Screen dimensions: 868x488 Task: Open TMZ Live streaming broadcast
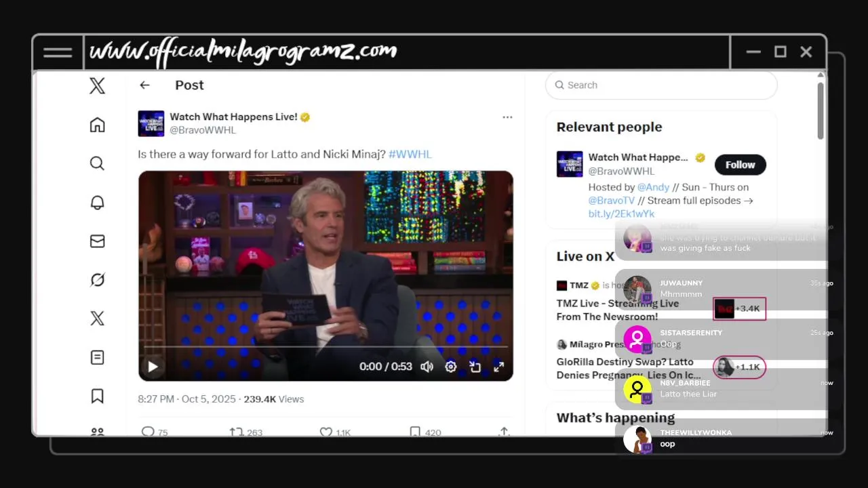pos(617,310)
